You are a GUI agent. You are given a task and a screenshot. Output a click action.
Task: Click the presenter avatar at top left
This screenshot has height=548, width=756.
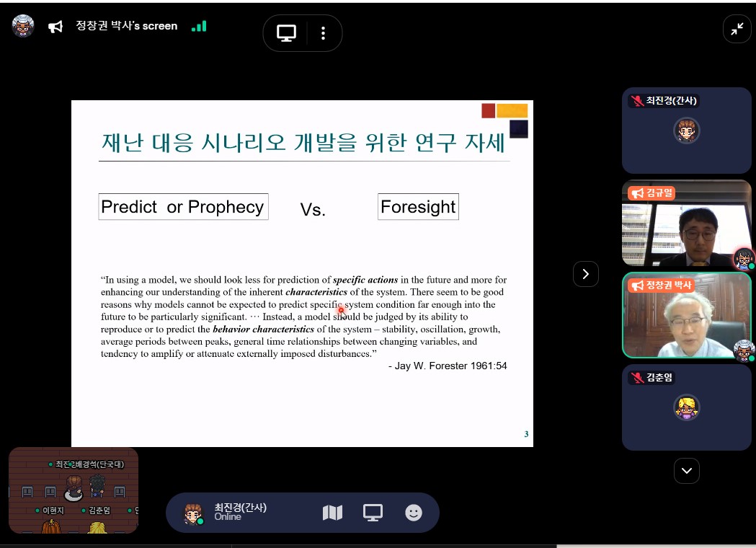(x=23, y=26)
